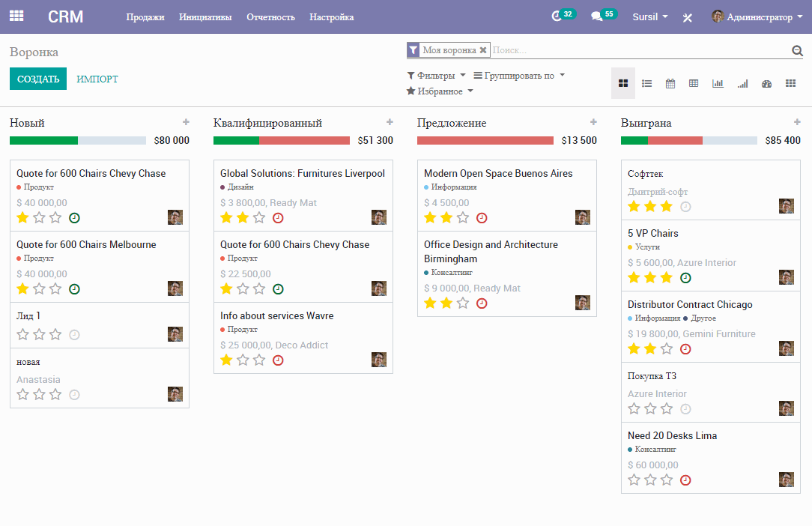Viewport: 812px width, 526px height.
Task: Open the calendar view
Action: (x=670, y=83)
